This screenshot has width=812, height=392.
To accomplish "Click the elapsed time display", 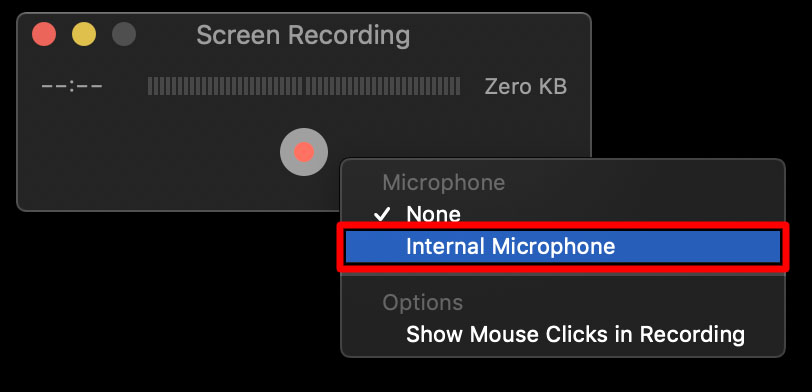I will point(72,86).
